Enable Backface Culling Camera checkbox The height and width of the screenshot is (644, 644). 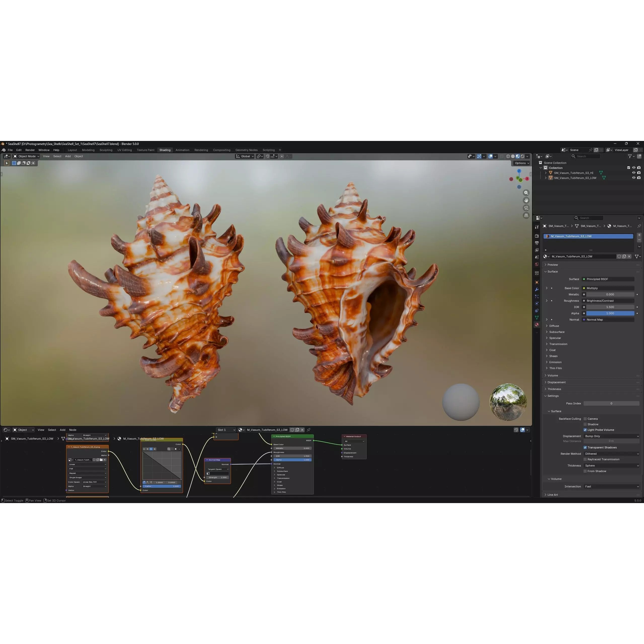[585, 419]
